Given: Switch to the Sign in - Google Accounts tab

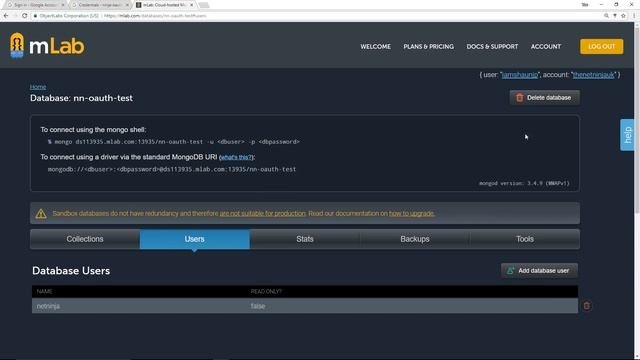Looking at the screenshot, I should click(36, 5).
